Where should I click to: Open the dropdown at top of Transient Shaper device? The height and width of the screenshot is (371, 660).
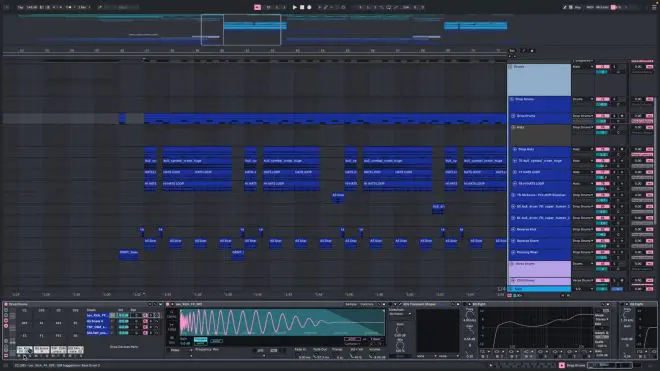(400, 314)
